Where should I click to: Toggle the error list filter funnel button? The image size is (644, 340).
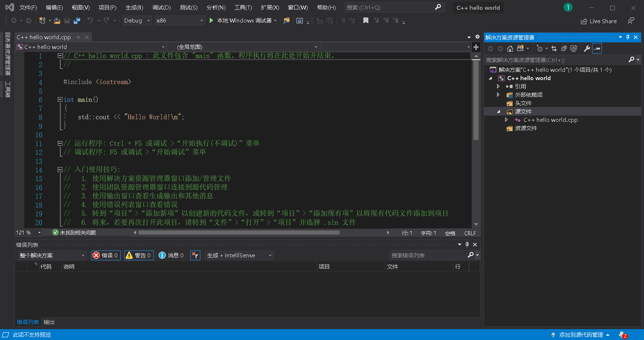(x=195, y=256)
